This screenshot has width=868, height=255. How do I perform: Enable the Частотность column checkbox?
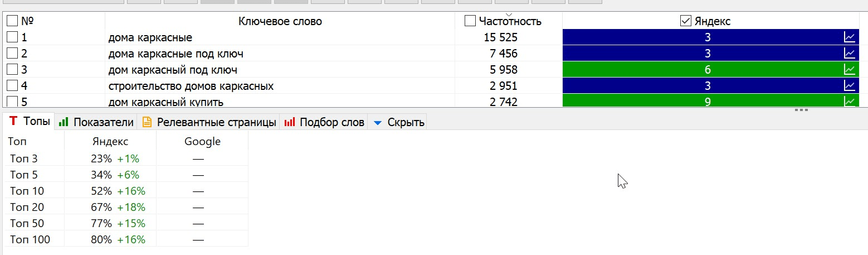[470, 21]
